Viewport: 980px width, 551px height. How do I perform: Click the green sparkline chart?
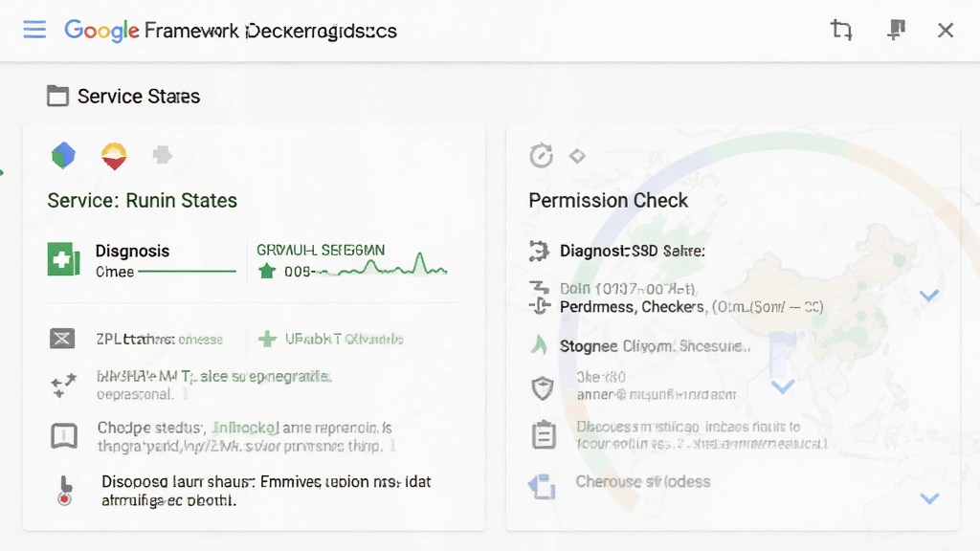pyautogui.click(x=379, y=264)
